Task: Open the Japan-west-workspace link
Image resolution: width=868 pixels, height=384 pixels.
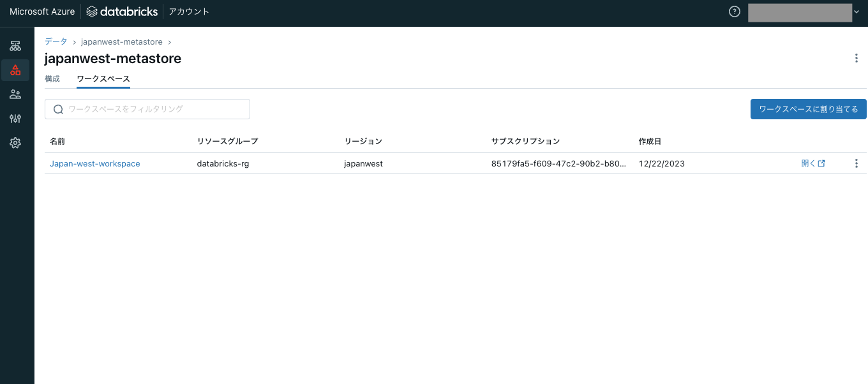Action: click(95, 163)
